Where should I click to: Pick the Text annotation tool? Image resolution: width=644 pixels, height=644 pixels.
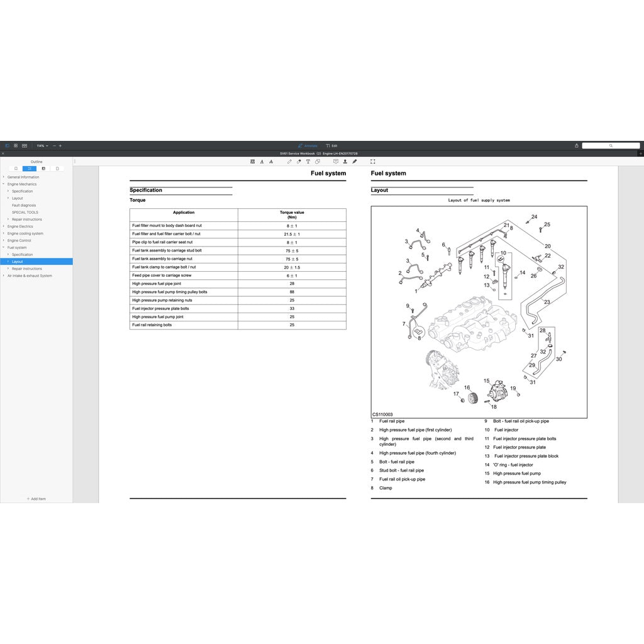click(x=308, y=162)
